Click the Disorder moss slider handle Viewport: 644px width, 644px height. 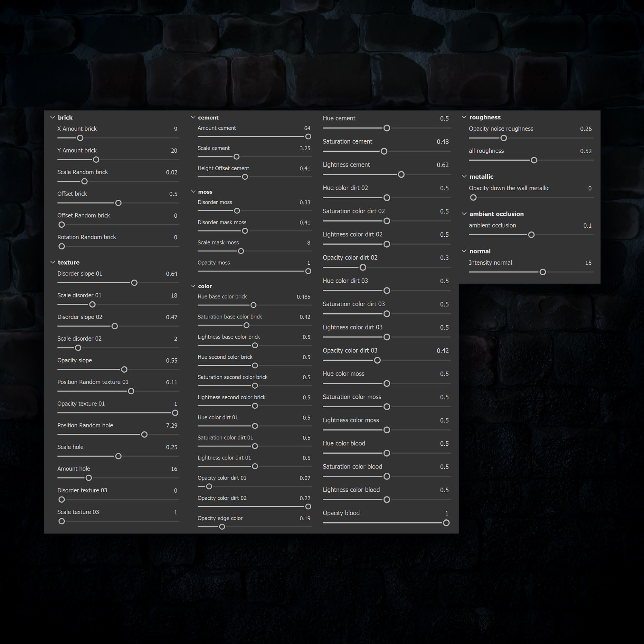[x=237, y=211]
